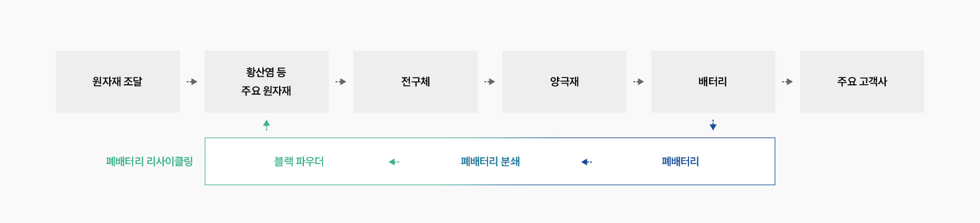Viewport: 980px width, 223px height.
Task: Click arrow between 배터리 and 주요 고객사
Action: [x=788, y=82]
